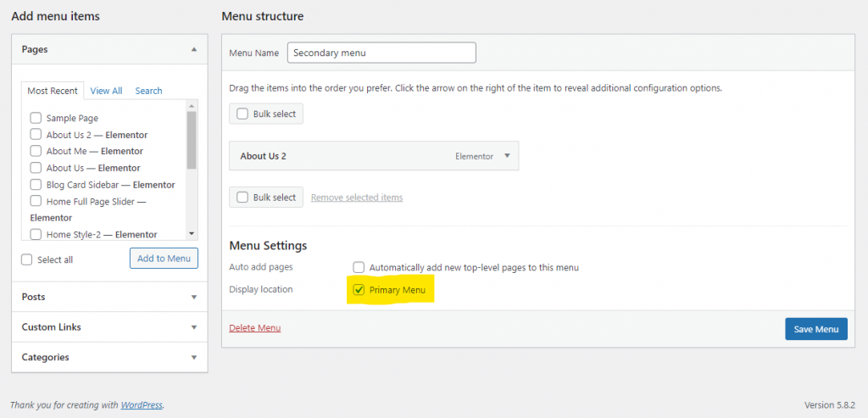Click the pages list scroll-up arrow
This screenshot has height=418, width=868.
(x=192, y=106)
